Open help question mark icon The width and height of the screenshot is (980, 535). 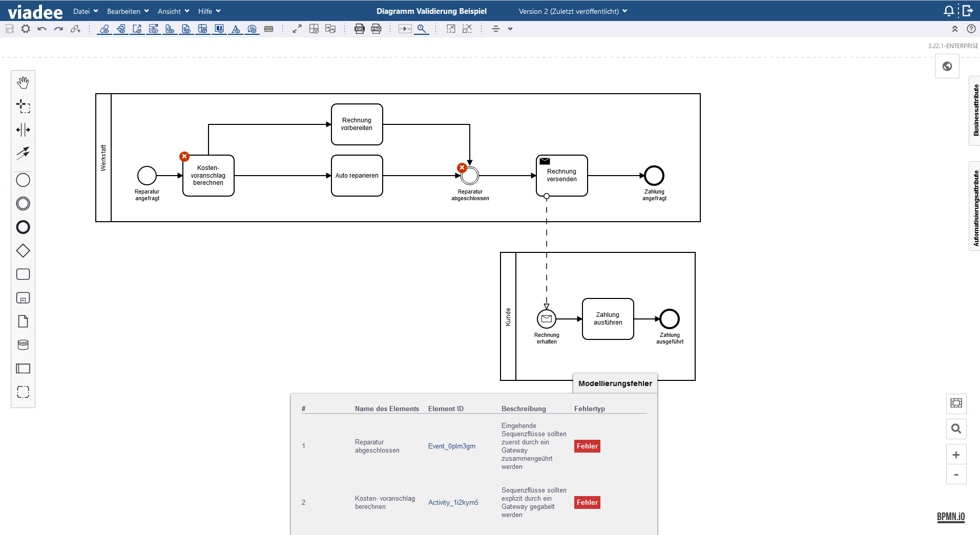(x=971, y=29)
